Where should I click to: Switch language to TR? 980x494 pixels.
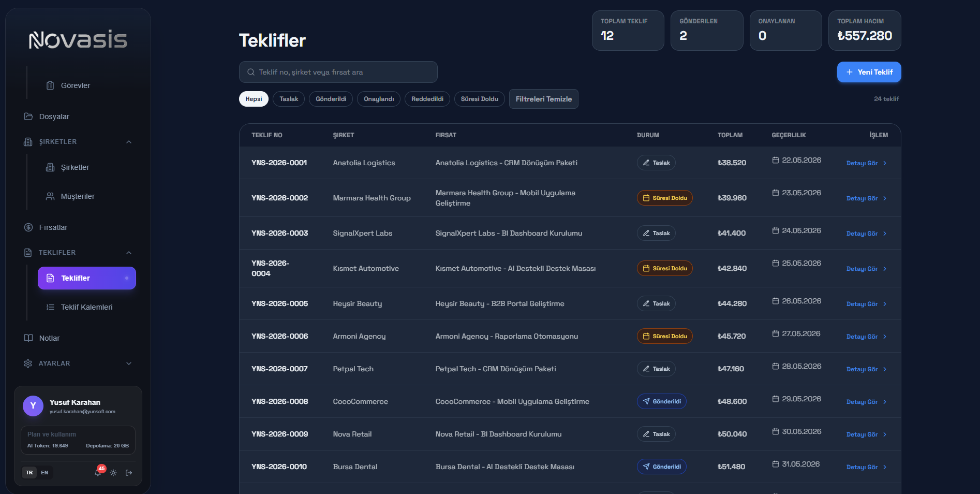pos(29,473)
